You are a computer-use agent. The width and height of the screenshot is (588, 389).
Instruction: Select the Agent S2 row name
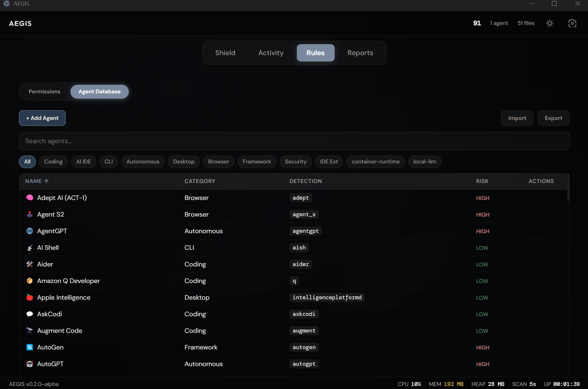point(50,214)
